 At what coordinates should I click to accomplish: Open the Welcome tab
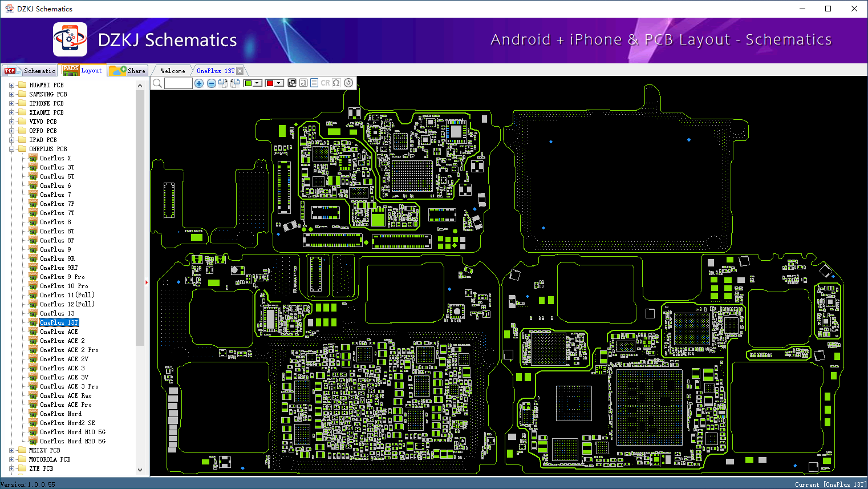coord(173,71)
